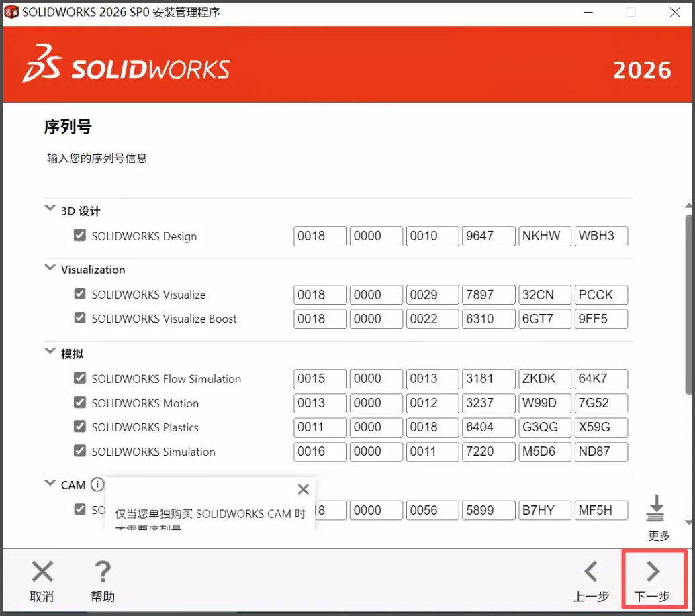Uncheck SOLIDWORKS Design checkbox

pos(80,235)
